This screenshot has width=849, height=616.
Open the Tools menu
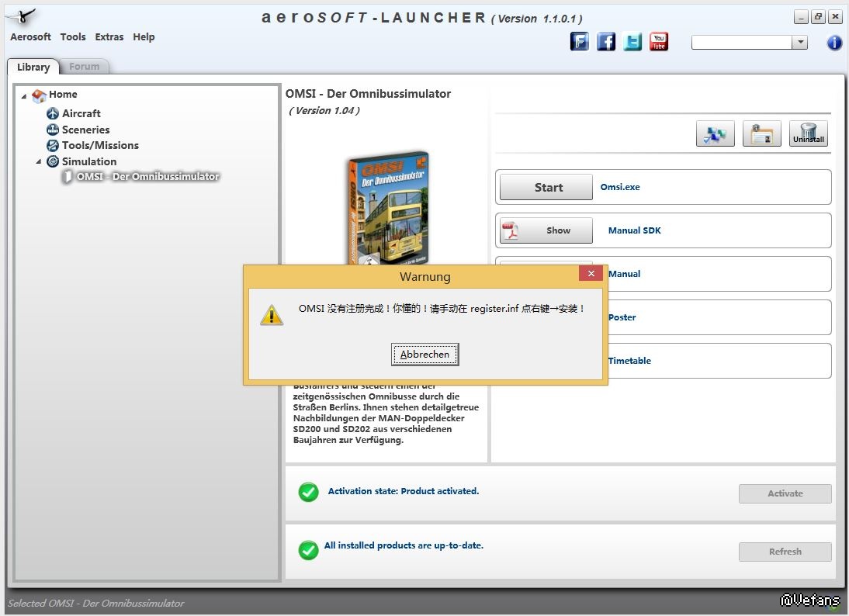[73, 36]
